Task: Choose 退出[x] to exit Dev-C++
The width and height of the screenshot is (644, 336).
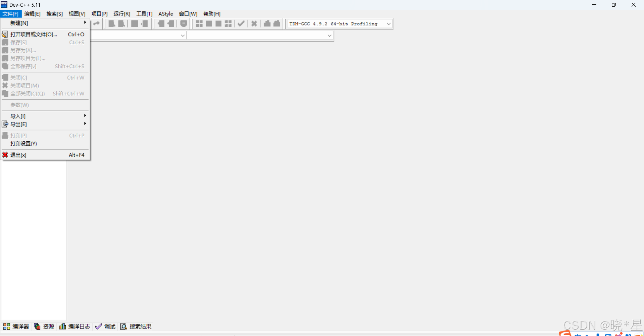Action: (45, 155)
